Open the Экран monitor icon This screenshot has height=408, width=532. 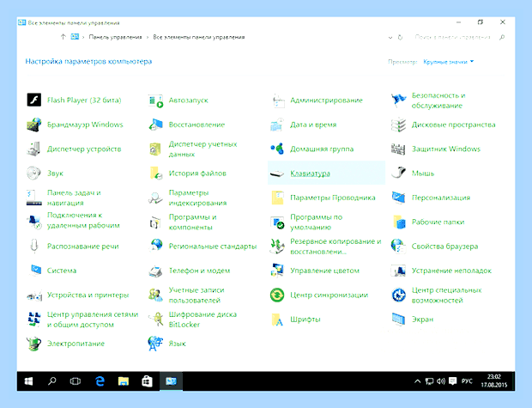tap(398, 320)
